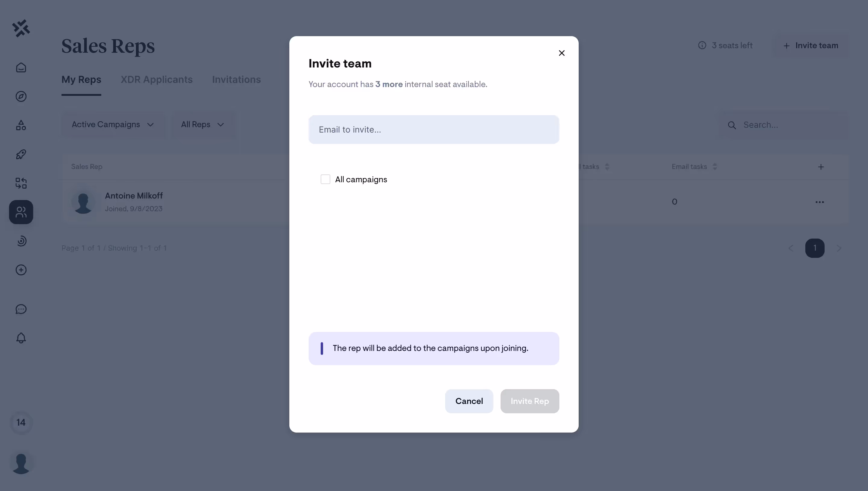The width and height of the screenshot is (868, 491).
Task: Open the rocket campaigns icon
Action: click(21, 155)
